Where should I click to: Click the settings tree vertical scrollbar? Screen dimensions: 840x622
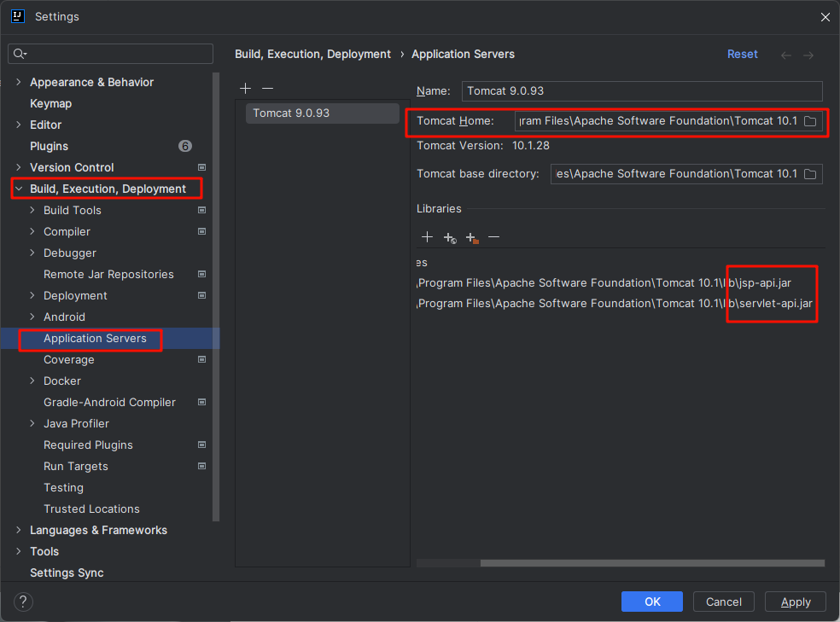(216, 297)
